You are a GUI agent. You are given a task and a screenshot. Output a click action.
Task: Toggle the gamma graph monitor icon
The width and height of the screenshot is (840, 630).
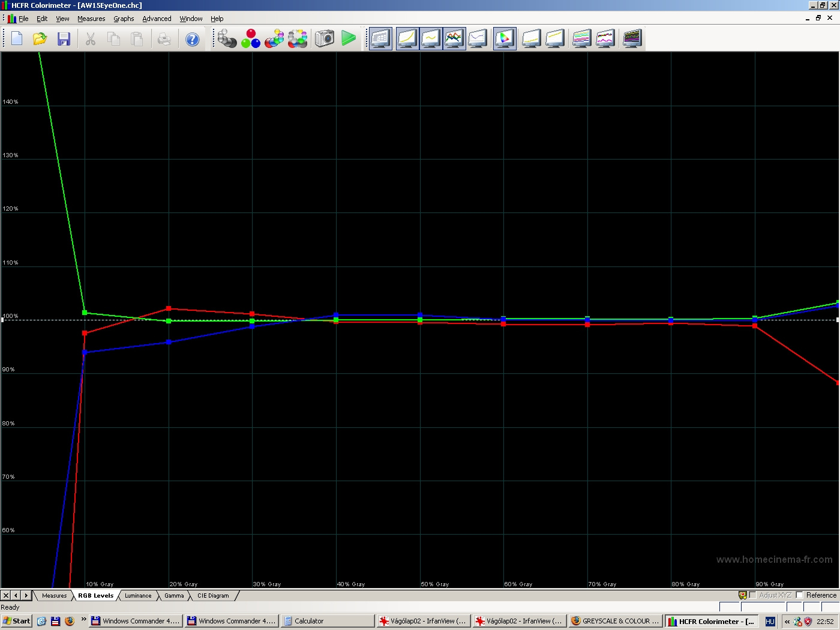click(x=431, y=39)
